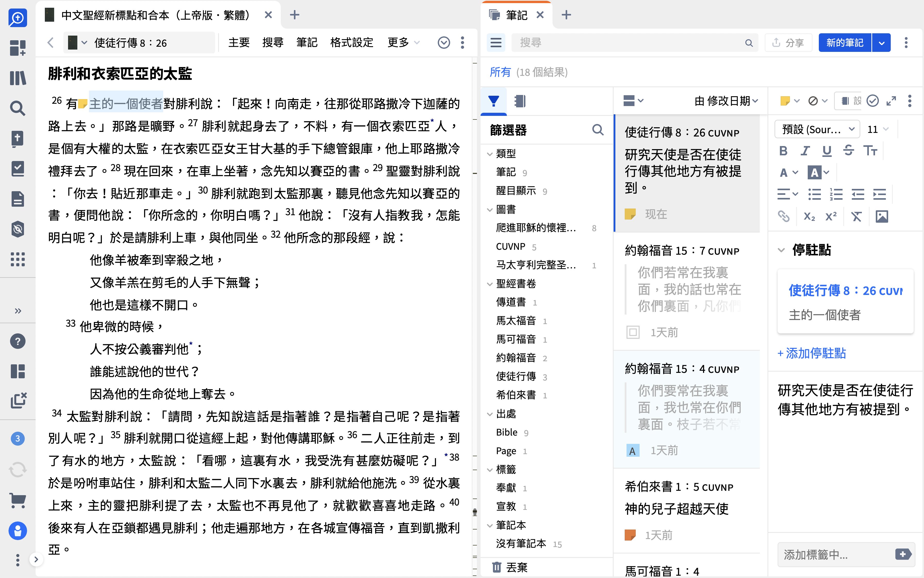Open the 搜尋 menu in the Bible panel

coord(273,42)
